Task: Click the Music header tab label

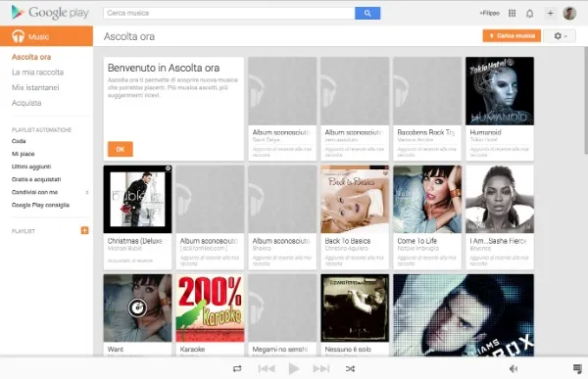Action: 38,37
